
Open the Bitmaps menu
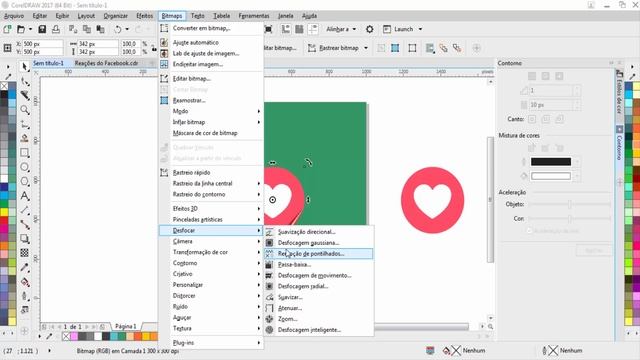(x=172, y=16)
